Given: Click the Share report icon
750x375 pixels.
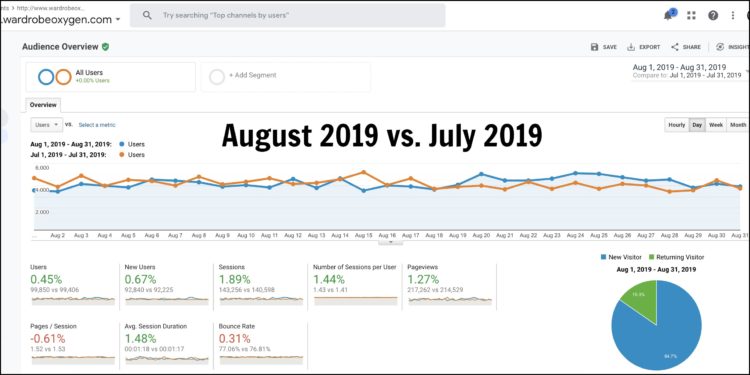Looking at the screenshot, I should [675, 47].
